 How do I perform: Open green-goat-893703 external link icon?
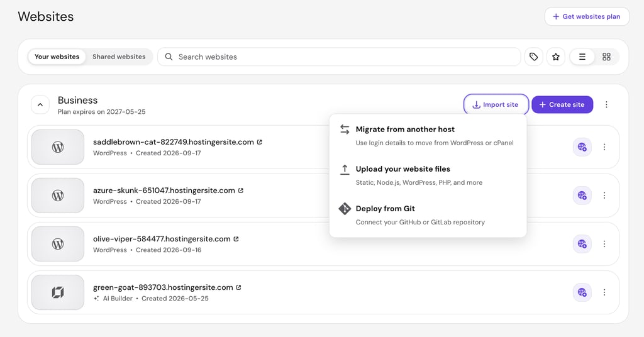[x=238, y=287]
